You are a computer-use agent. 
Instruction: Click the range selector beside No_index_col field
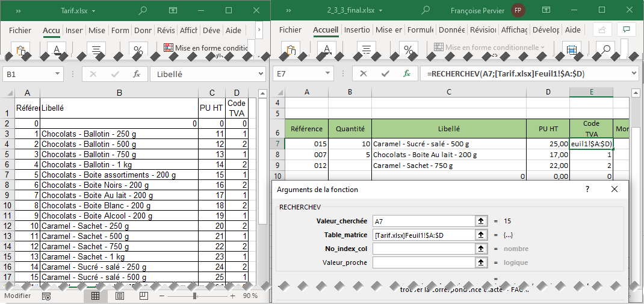[x=481, y=249]
